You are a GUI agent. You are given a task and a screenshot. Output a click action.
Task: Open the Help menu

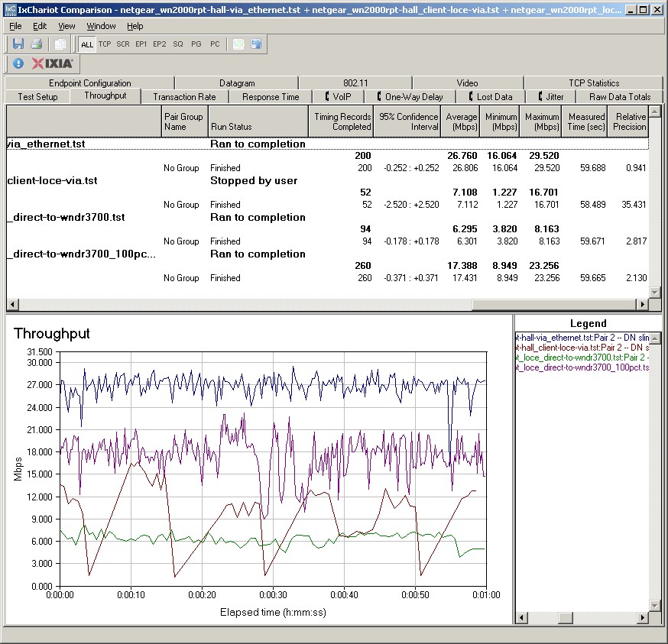pyautogui.click(x=135, y=26)
